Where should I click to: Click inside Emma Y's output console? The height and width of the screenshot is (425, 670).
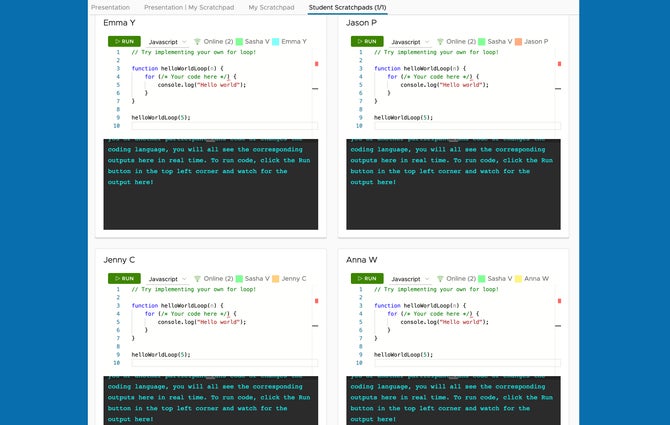211,184
